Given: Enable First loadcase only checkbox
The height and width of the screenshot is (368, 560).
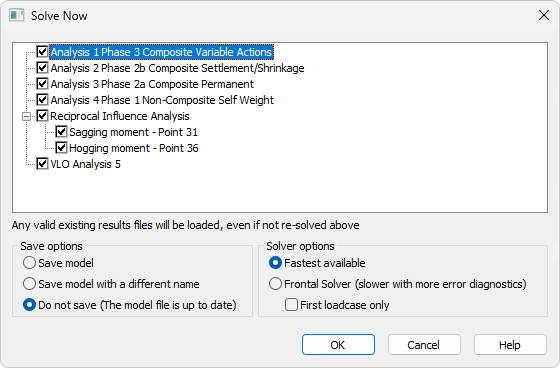Looking at the screenshot, I should pos(291,305).
